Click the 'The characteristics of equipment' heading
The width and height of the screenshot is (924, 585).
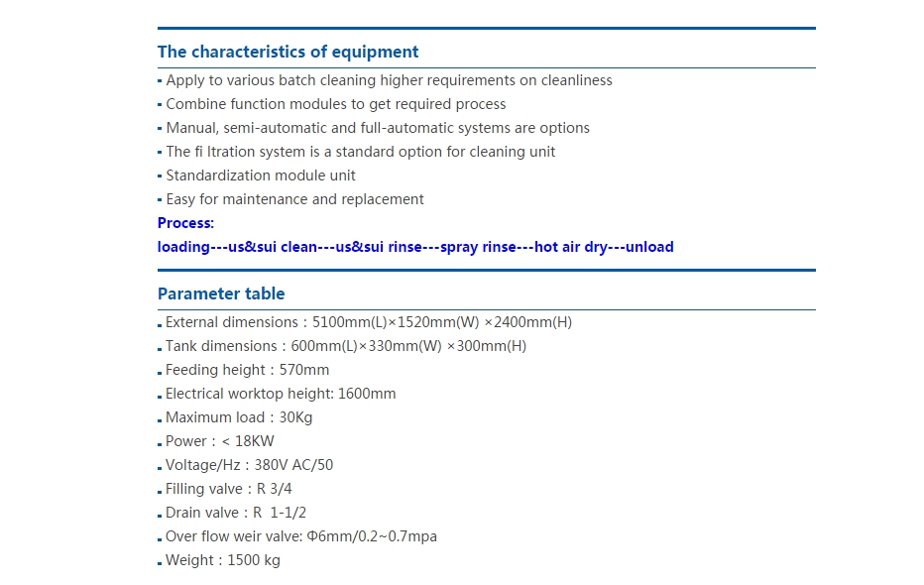coord(288,52)
